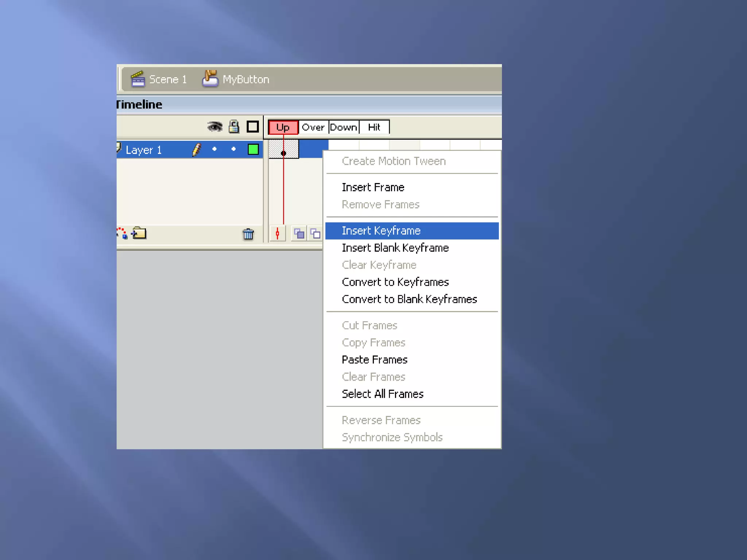Click the padlock lock all layers icon
The width and height of the screenshot is (747, 560).
click(234, 127)
